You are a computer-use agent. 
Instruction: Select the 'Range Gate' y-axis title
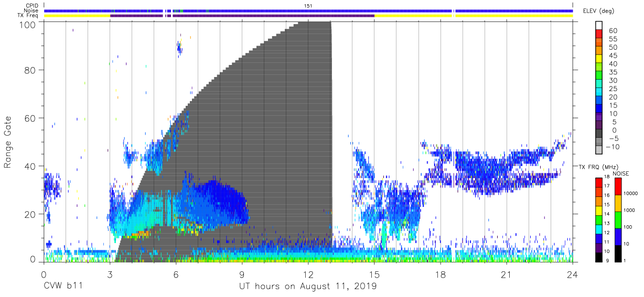[8, 142]
